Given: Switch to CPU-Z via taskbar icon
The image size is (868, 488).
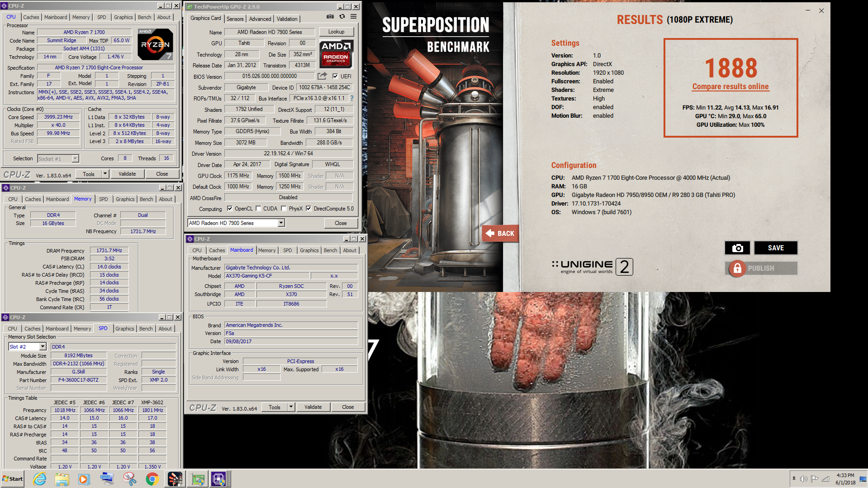Looking at the screenshot, I should pyautogui.click(x=219, y=478).
